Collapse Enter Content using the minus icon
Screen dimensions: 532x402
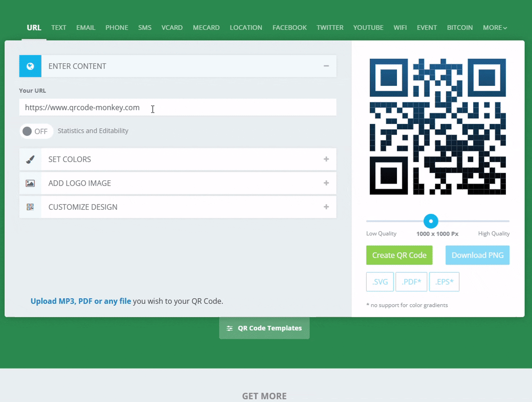tap(326, 66)
